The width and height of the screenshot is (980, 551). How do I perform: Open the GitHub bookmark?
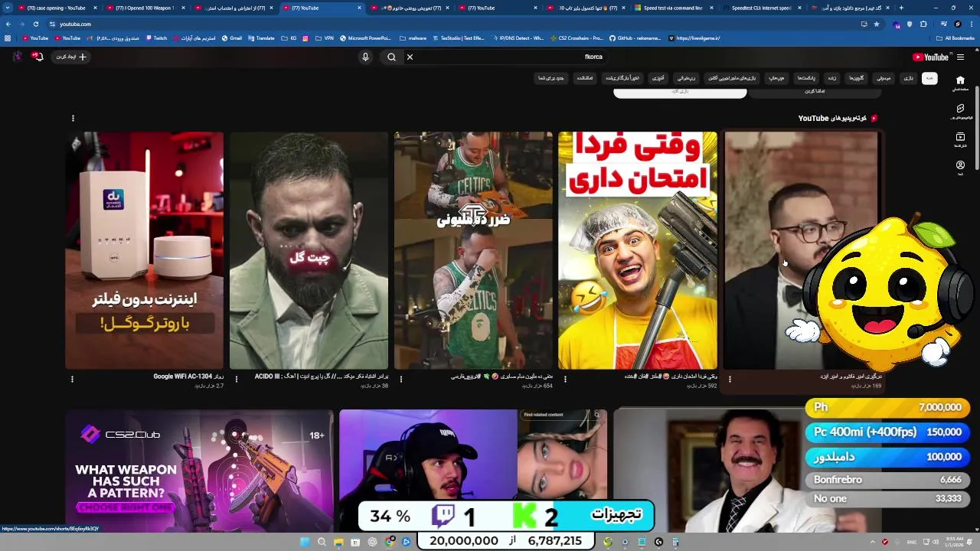coord(635,37)
